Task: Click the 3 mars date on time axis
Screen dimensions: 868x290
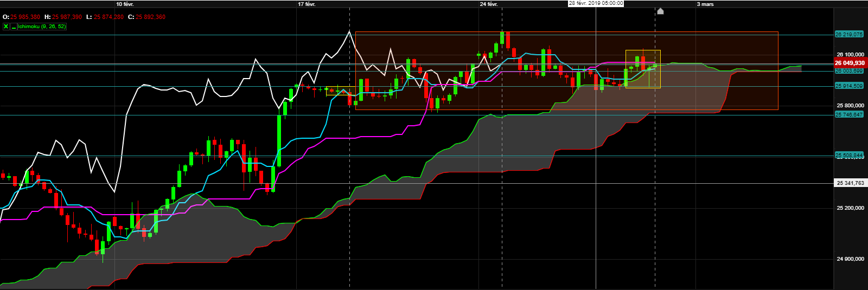Action: click(705, 4)
